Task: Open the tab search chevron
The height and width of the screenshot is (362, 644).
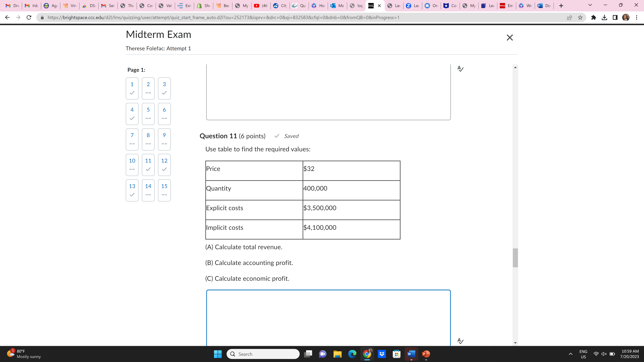Action: (x=590, y=5)
